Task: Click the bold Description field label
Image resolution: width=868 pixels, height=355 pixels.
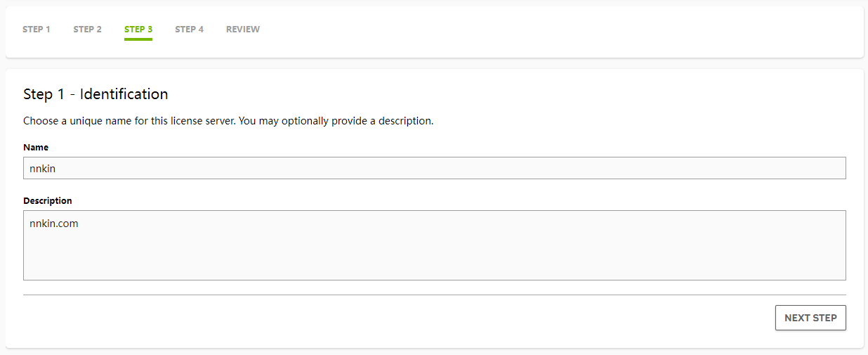Action: (x=48, y=201)
